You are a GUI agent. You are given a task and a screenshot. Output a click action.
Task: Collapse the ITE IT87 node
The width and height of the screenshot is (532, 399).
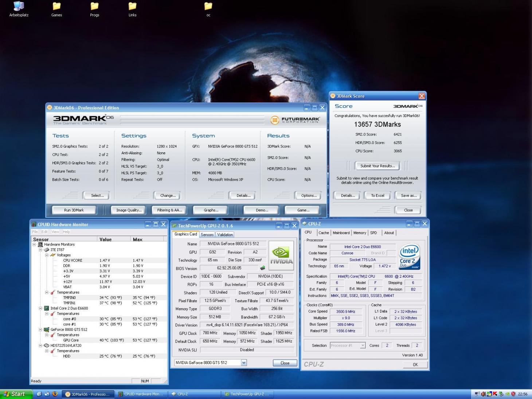click(40, 250)
